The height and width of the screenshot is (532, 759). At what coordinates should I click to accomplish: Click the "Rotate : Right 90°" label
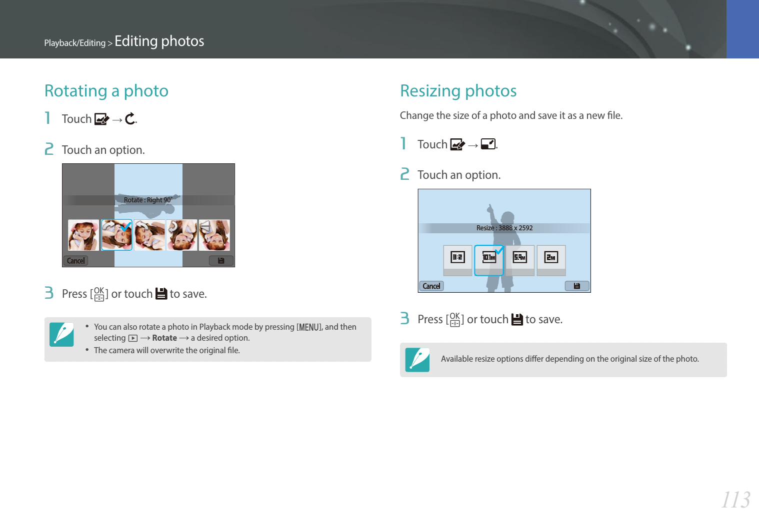coord(148,200)
